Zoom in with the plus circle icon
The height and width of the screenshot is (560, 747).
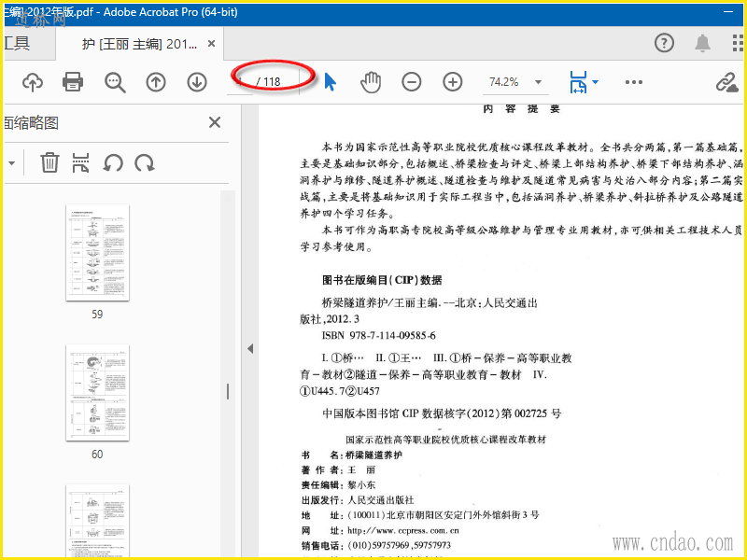pyautogui.click(x=453, y=82)
